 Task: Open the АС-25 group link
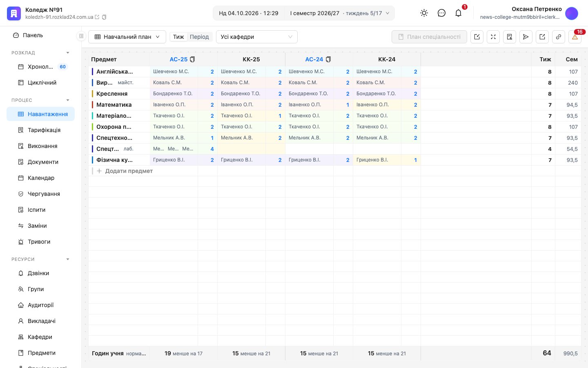[x=178, y=59]
